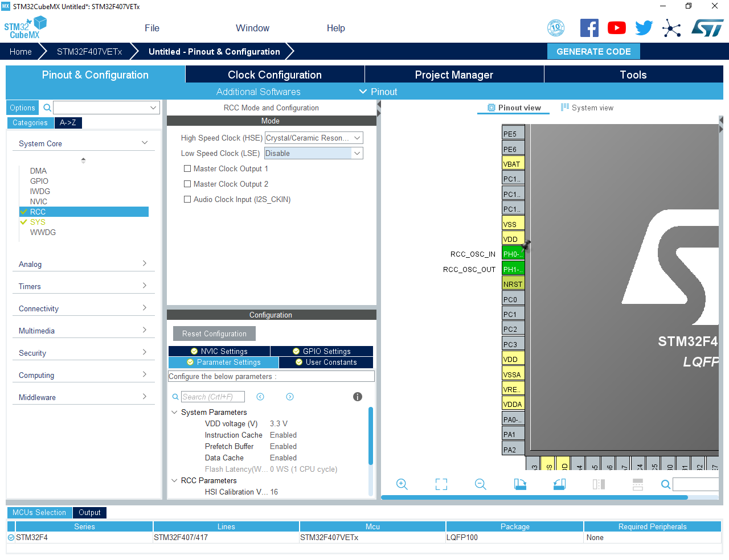This screenshot has width=729, height=560.
Task: Open the ST Facebook page icon
Action: click(589, 28)
